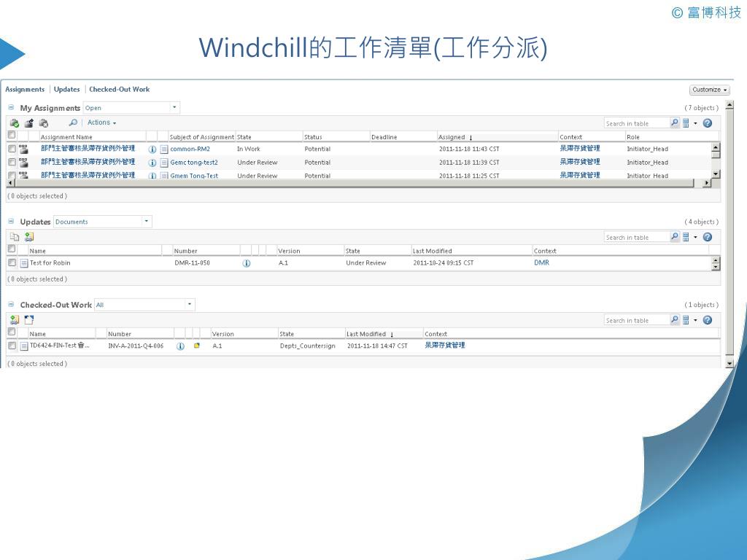Click document icon beside Test for Robin
The width and height of the screenshot is (747, 560).
coord(24,262)
